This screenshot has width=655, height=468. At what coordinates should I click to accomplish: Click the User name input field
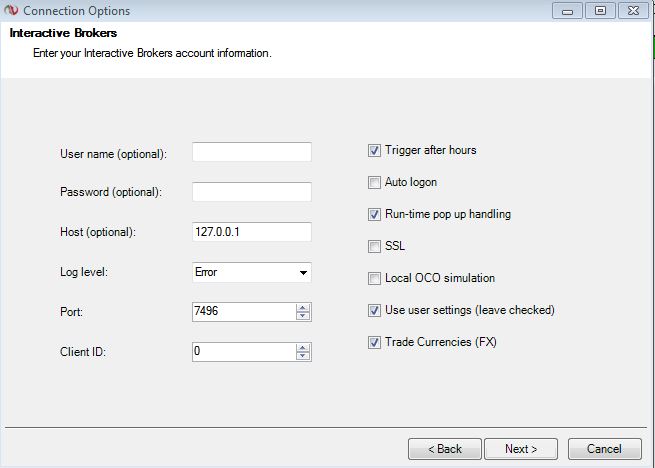252,152
